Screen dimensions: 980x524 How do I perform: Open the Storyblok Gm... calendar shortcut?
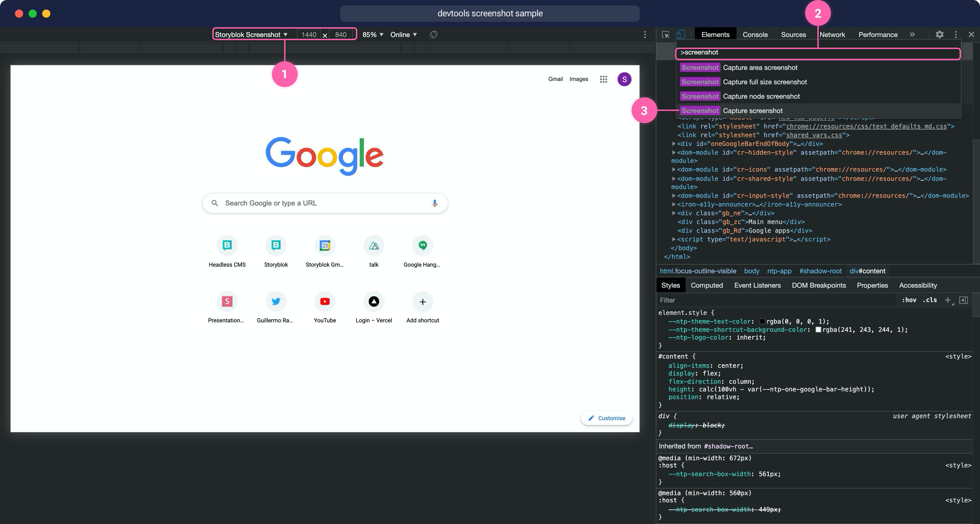325,251
